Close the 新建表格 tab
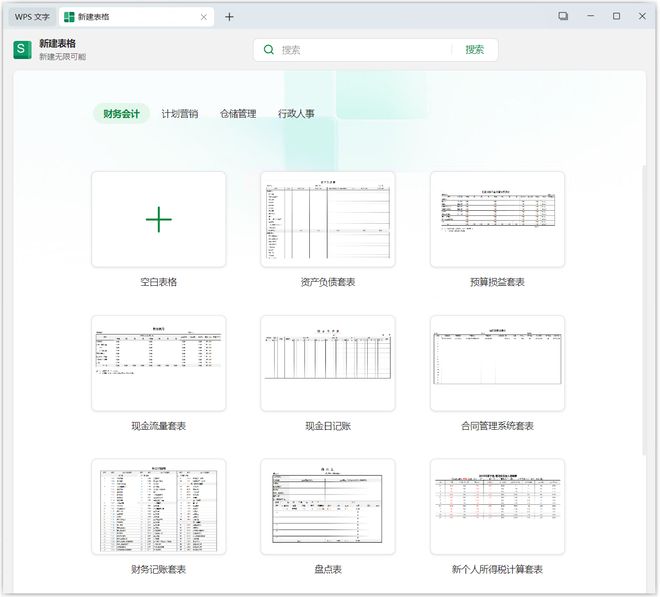The width and height of the screenshot is (660, 597). (x=204, y=17)
